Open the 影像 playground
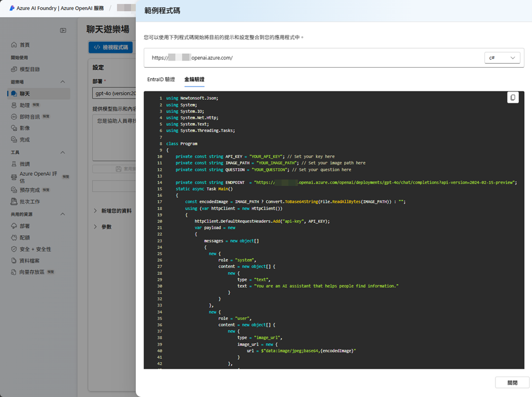This screenshot has width=532, height=397. [x=25, y=128]
